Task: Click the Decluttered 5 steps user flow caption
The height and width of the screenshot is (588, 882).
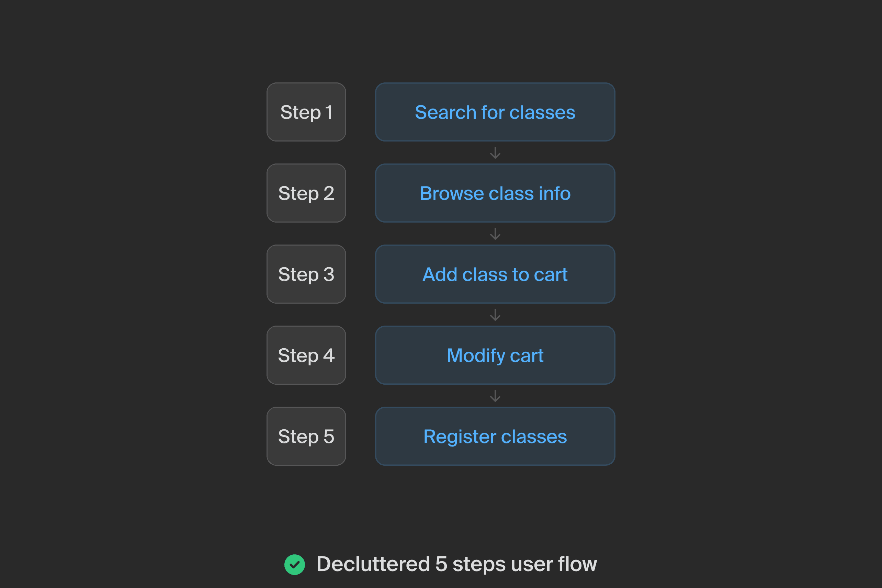Action: pos(456,564)
